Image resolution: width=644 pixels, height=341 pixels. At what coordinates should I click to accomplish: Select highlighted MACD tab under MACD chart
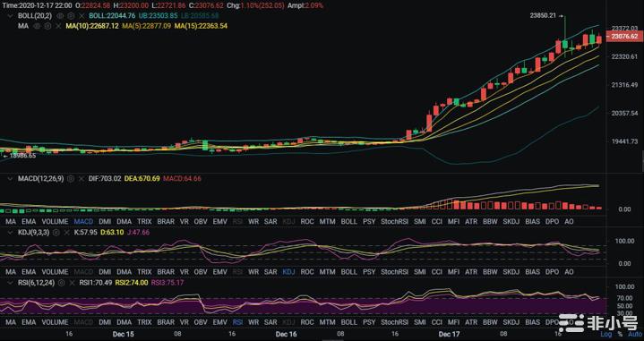(83, 222)
